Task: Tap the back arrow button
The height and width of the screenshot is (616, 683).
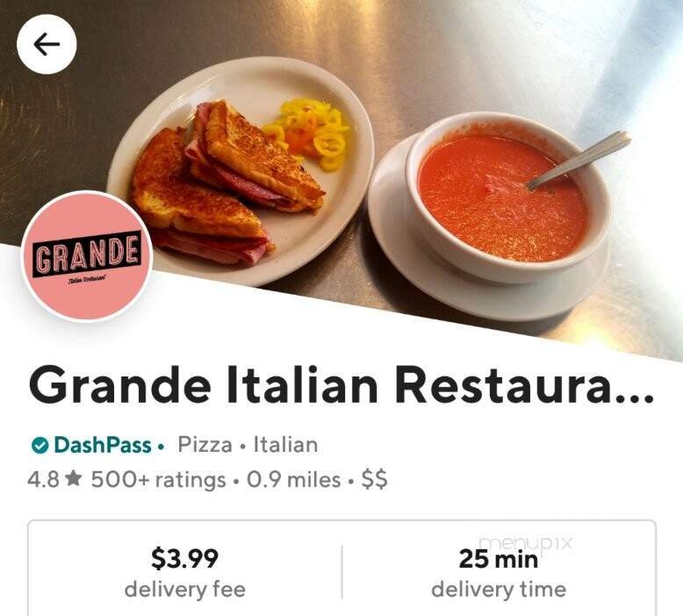Action: pos(47,44)
